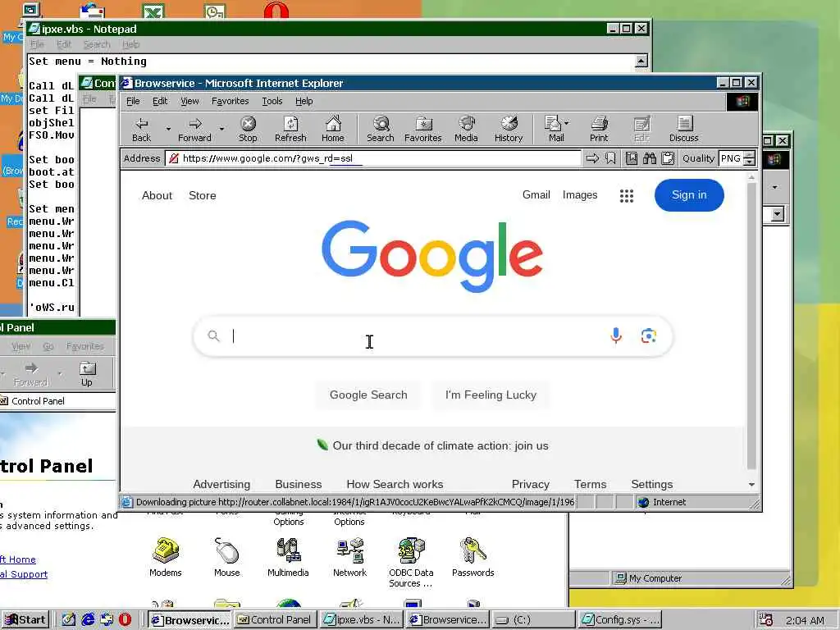Open the Mouse control panel icon

pyautogui.click(x=226, y=557)
